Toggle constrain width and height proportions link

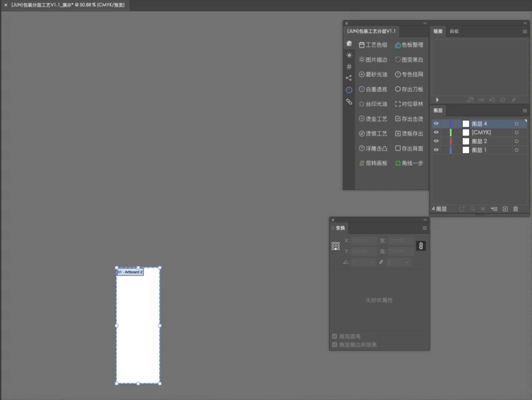pos(421,246)
